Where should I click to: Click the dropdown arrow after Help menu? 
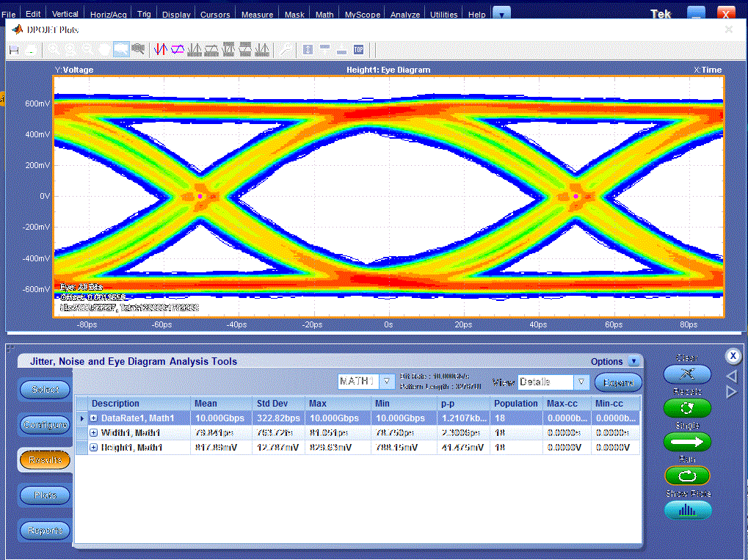(x=501, y=14)
